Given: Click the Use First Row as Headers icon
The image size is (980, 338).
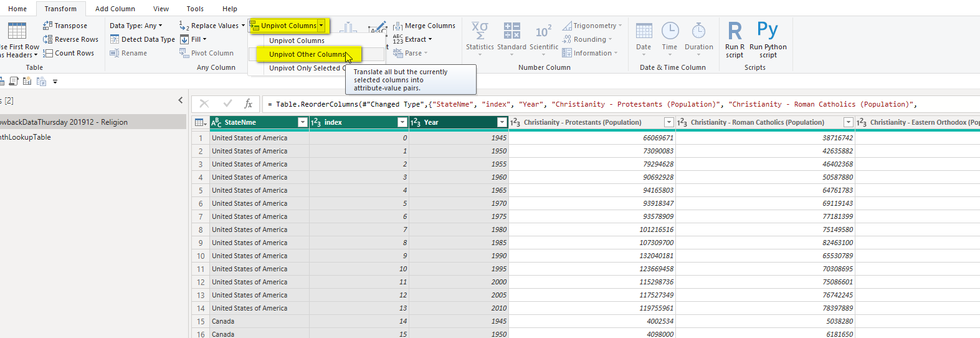Looking at the screenshot, I should click(x=17, y=31).
